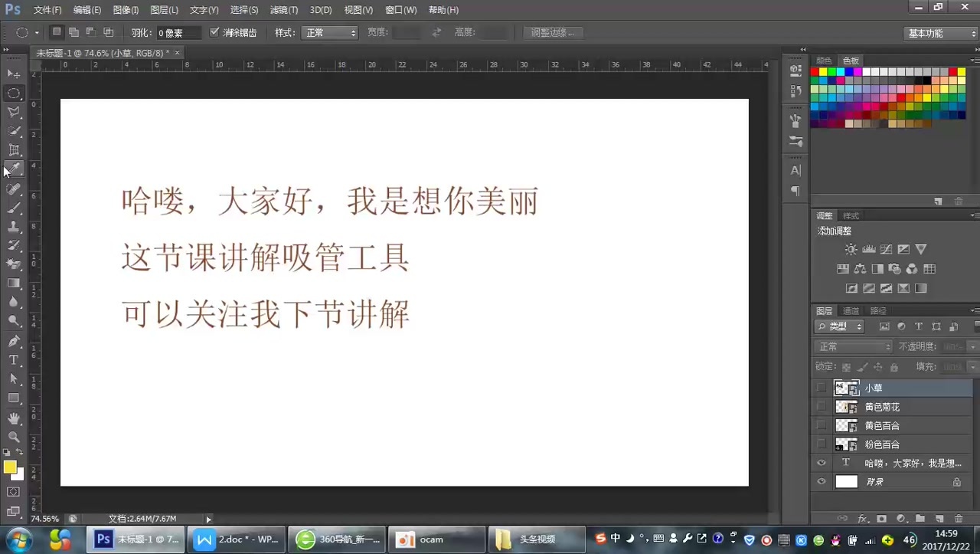The image size is (980, 554).
Task: Select the Brush tool
Action: coord(14,208)
